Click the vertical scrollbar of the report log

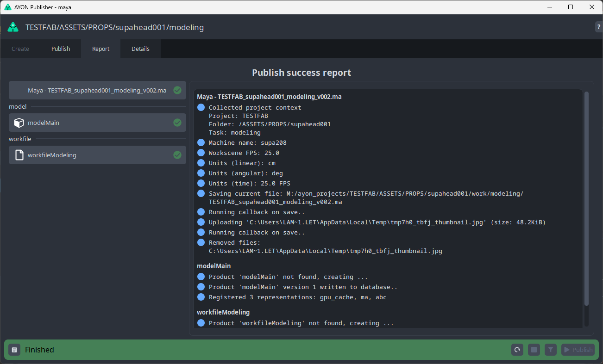[586, 199]
